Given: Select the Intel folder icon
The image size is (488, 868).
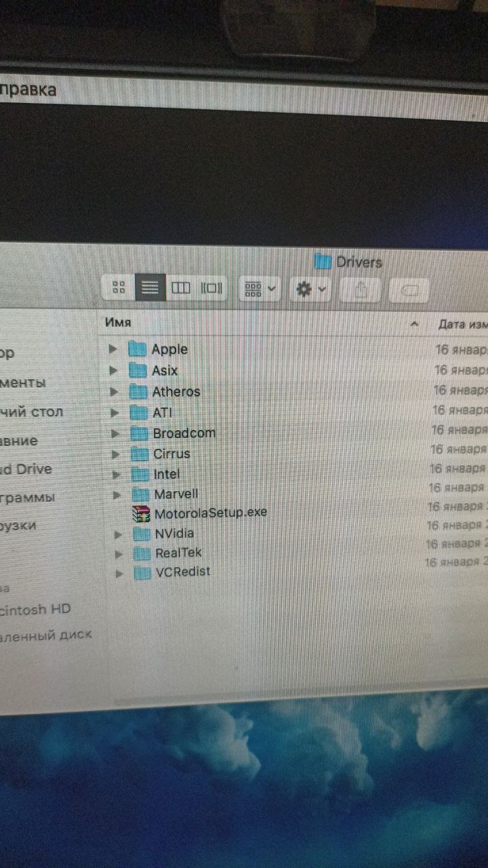Looking at the screenshot, I should 141,474.
